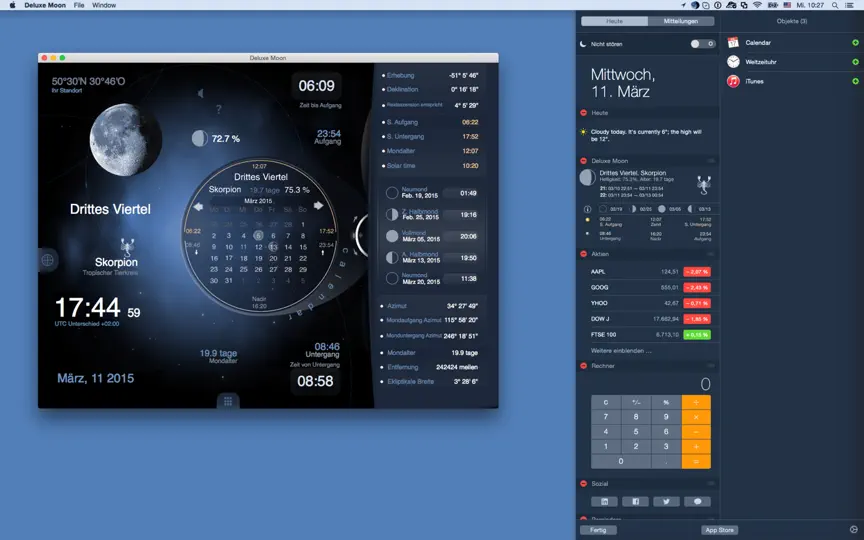The height and width of the screenshot is (540, 864).
Task: Select Neumond Feb. 19, 2015 phase icon
Action: (392, 193)
